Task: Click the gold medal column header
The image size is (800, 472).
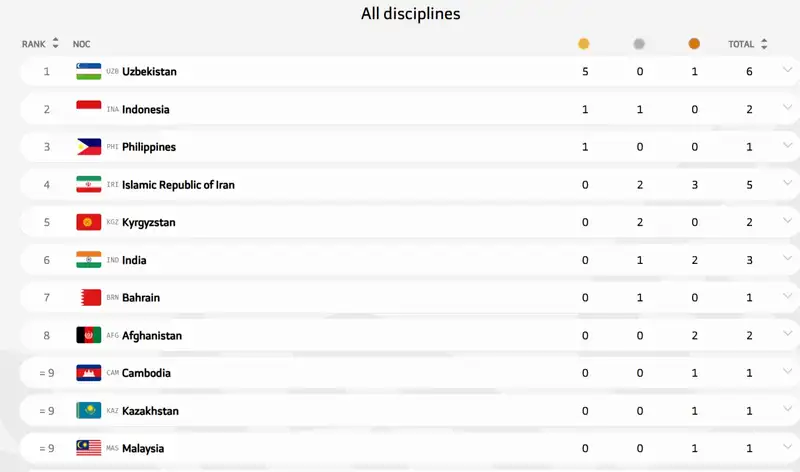Action: (x=584, y=44)
